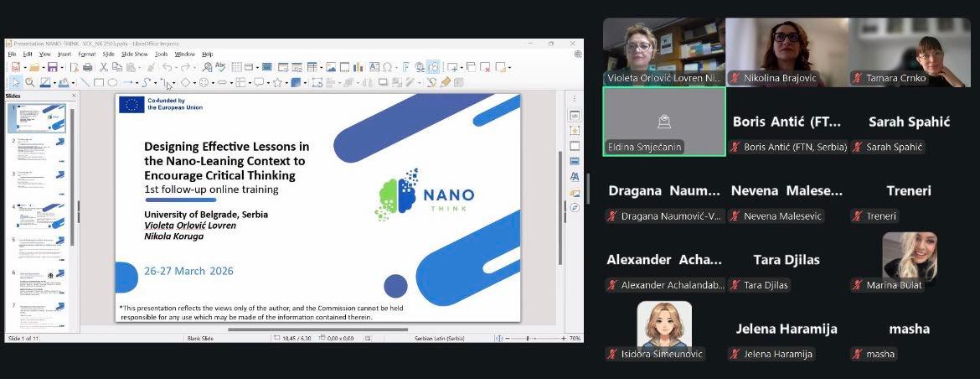Select the Ellipse drawing tool
The height and width of the screenshot is (379, 980).
click(x=112, y=82)
